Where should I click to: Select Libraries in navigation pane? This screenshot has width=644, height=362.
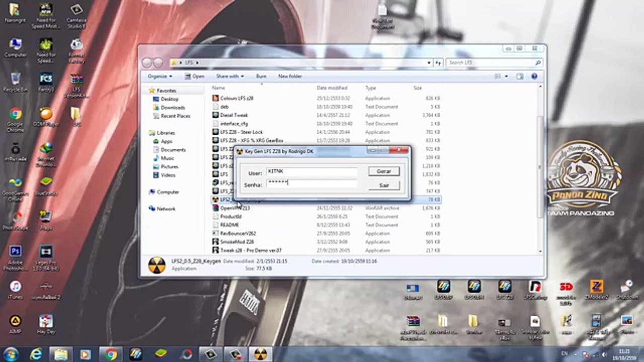coord(166,133)
